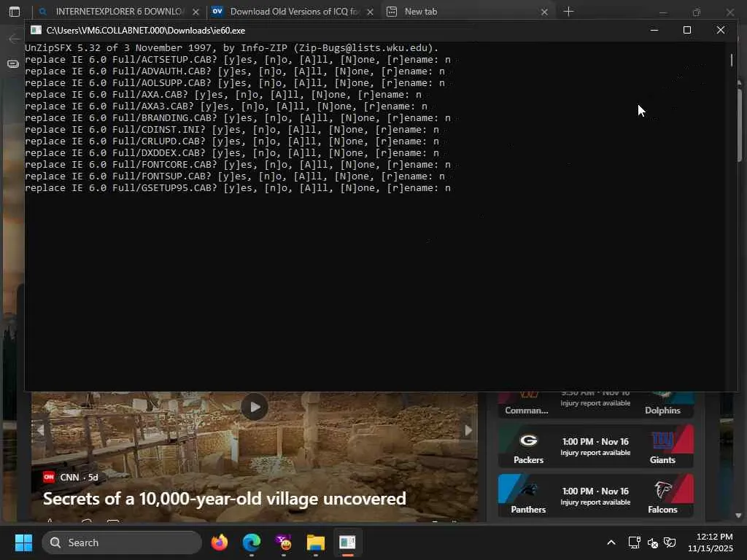The height and width of the screenshot is (560, 747).
Task: Click the UnZipSFX 5.32 header line
Action: click(231, 47)
